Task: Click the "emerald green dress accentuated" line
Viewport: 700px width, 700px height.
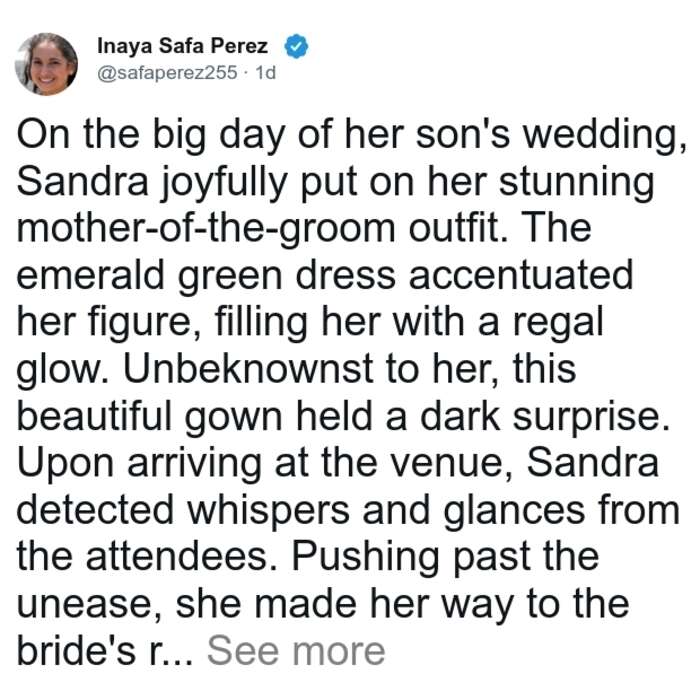Action: (325, 276)
